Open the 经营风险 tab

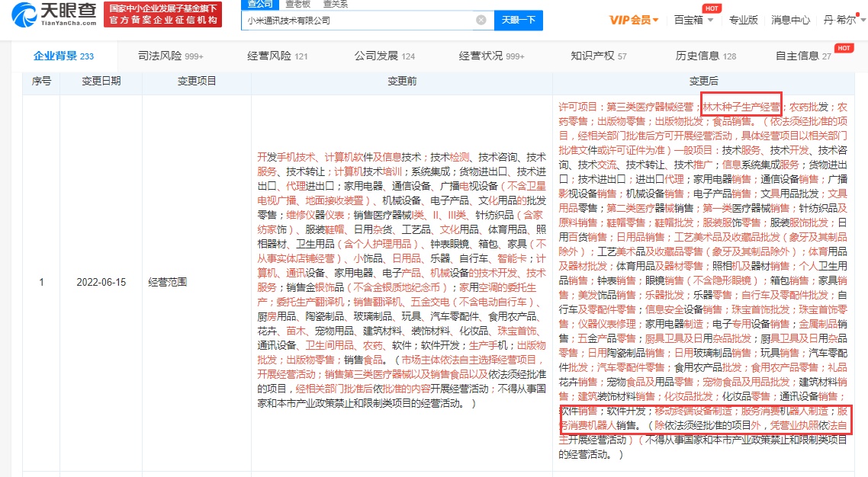(278, 56)
